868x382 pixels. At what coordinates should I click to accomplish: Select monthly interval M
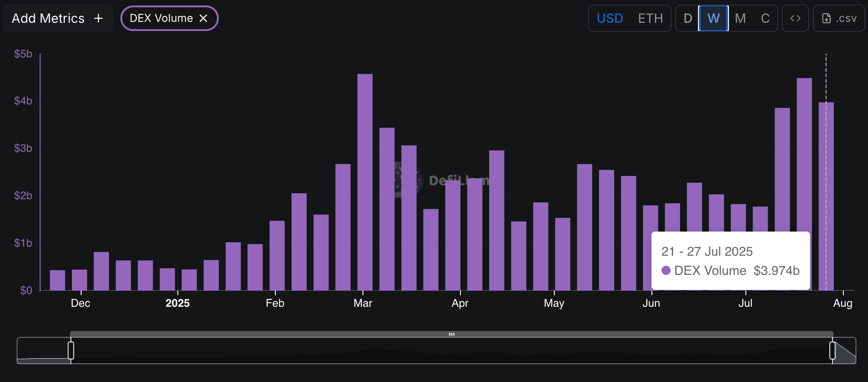(x=740, y=18)
